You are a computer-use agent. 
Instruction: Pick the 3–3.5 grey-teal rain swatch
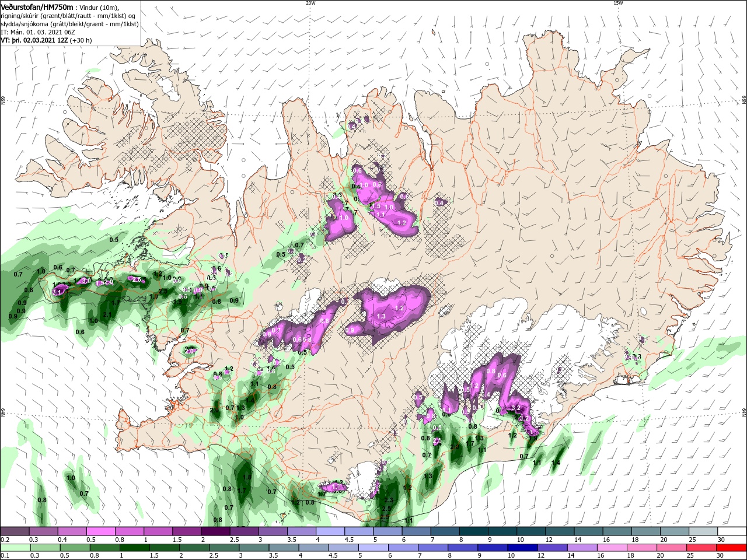[x=253, y=547]
